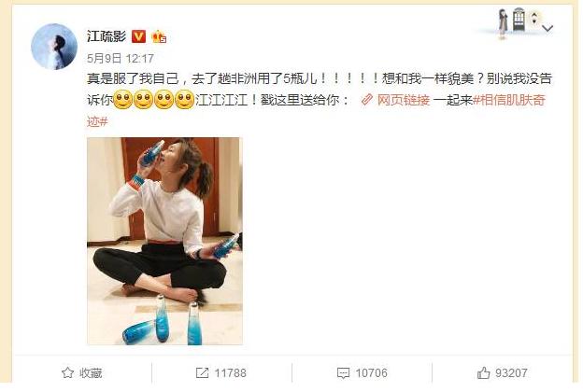Toggle the thumbs-up like icon
The height and width of the screenshot is (392, 583).
pyautogui.click(x=483, y=372)
